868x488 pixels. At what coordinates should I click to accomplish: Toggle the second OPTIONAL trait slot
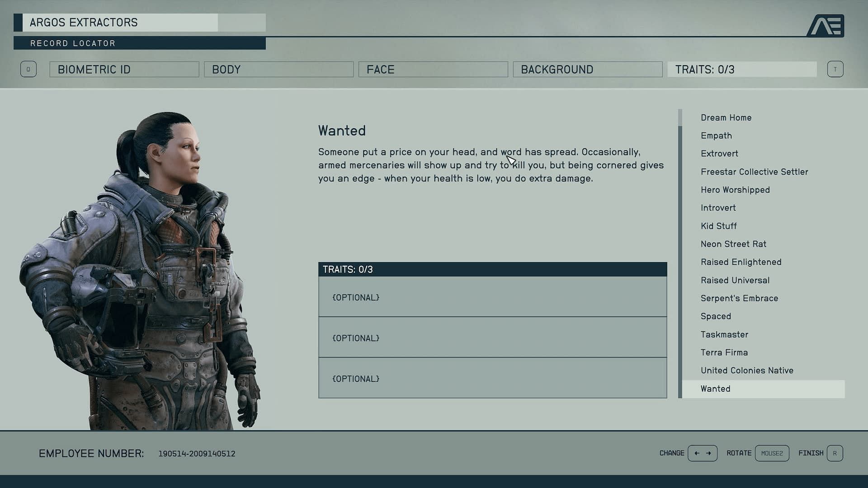492,338
